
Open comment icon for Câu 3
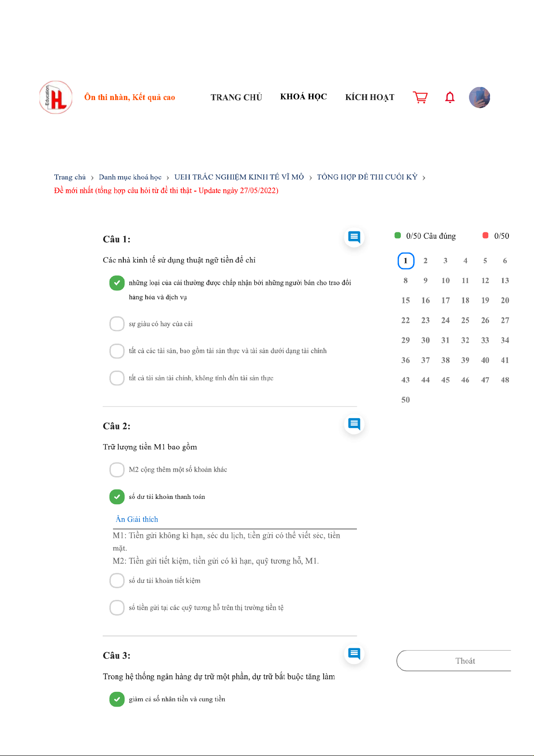354,653
